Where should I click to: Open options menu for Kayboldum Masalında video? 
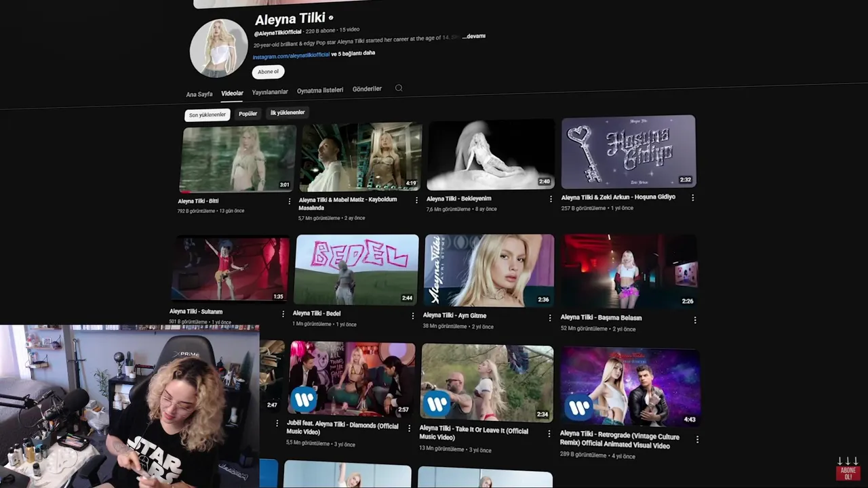click(x=416, y=201)
